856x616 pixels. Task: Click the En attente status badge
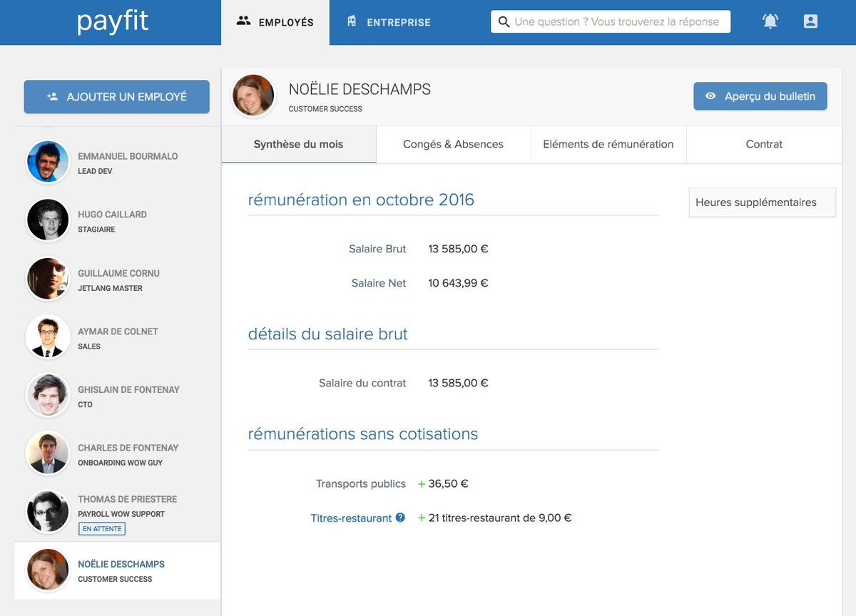pos(102,529)
